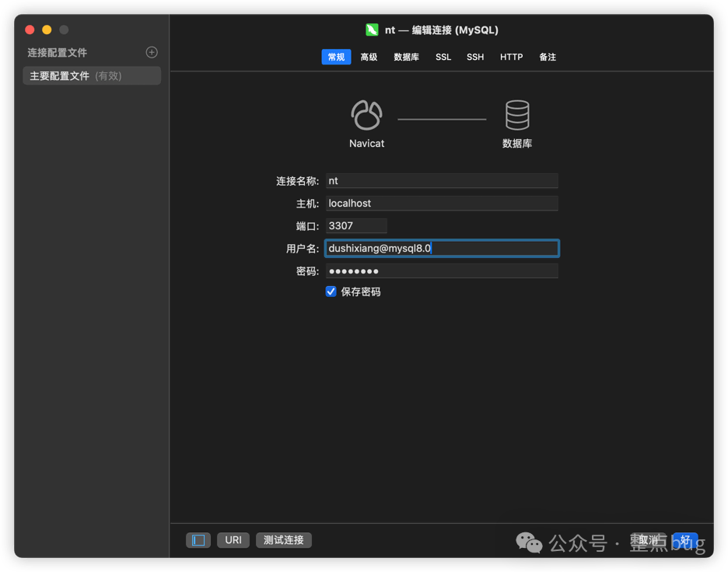Switch to the HTTP tab

point(511,57)
